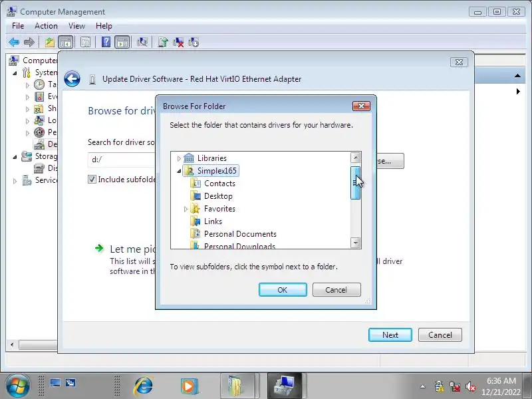Select the Libraries item in folder tree
Image resolution: width=532 pixels, height=399 pixels.
point(211,158)
